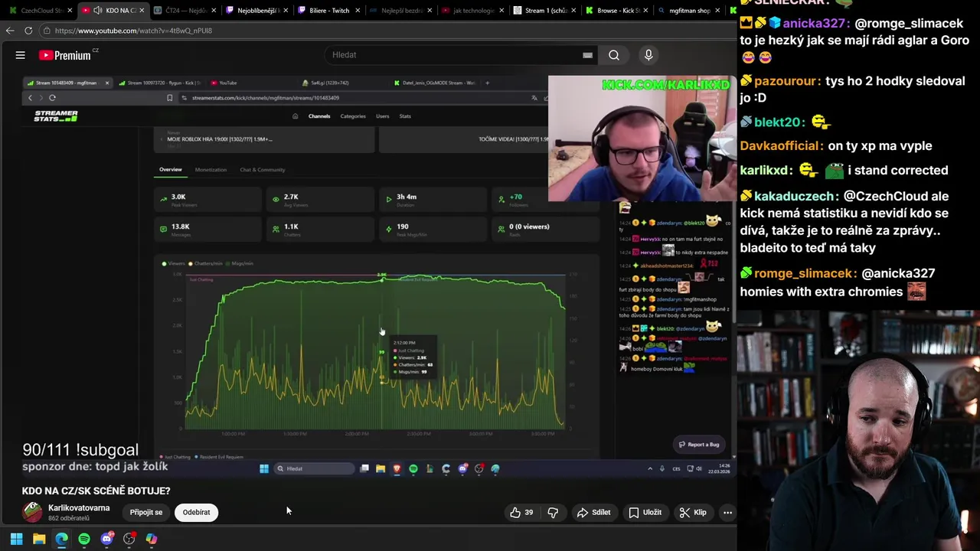Go back with the browser back arrow
Image resolution: width=980 pixels, height=551 pixels.
[x=10, y=31]
